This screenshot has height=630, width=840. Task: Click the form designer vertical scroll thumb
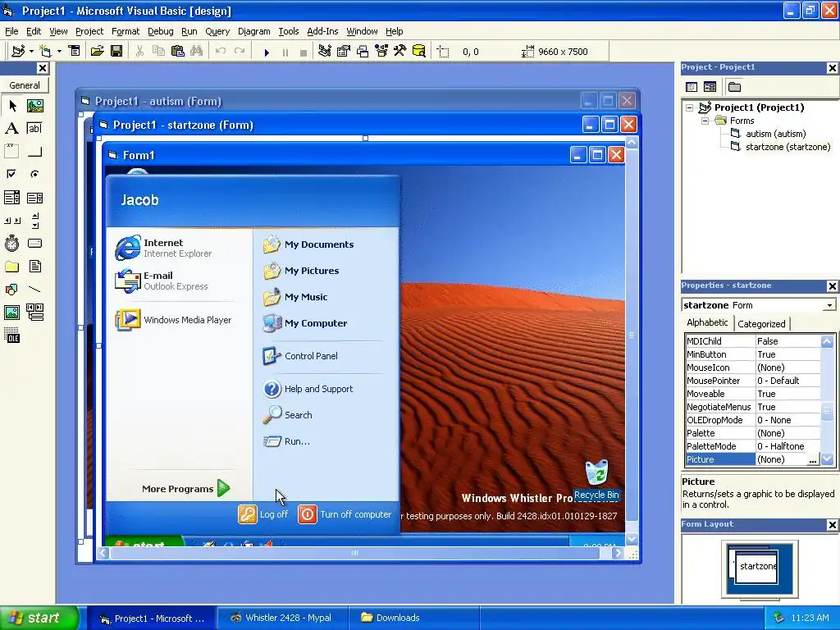coord(632,336)
